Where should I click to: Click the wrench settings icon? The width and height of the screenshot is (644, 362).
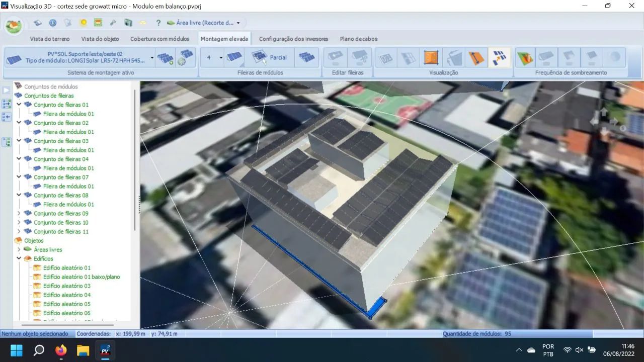[x=113, y=23]
